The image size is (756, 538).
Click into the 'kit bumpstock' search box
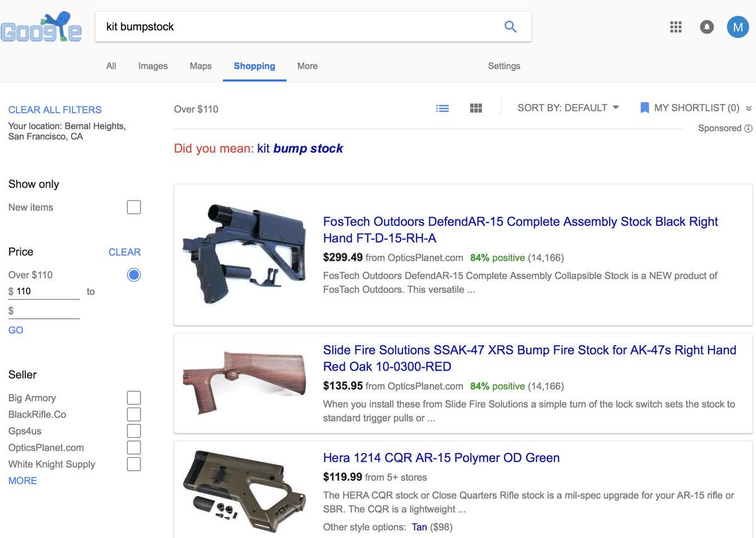tap(313, 26)
